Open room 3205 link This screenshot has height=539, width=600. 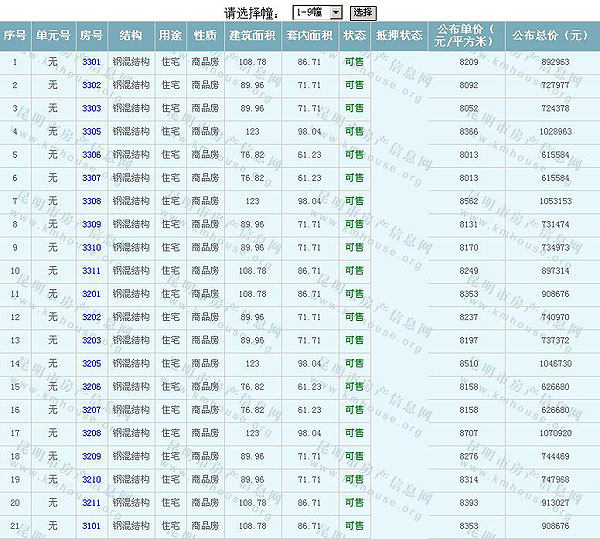(91, 363)
